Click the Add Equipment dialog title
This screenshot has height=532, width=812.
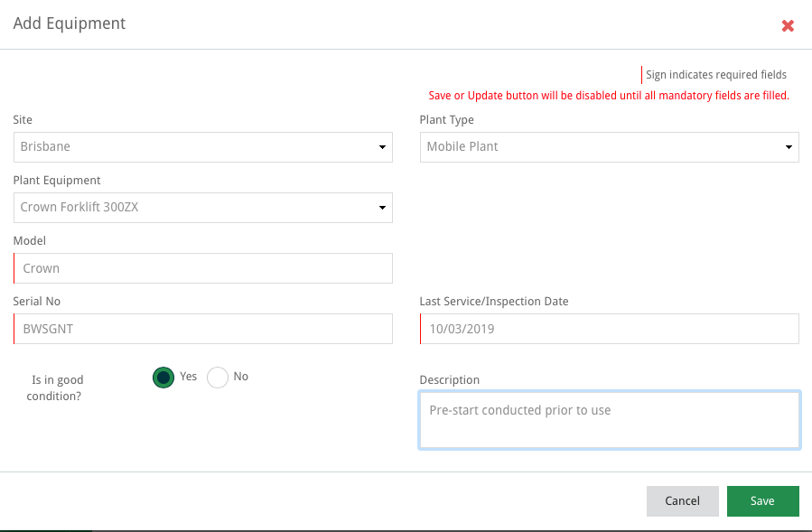pos(70,23)
